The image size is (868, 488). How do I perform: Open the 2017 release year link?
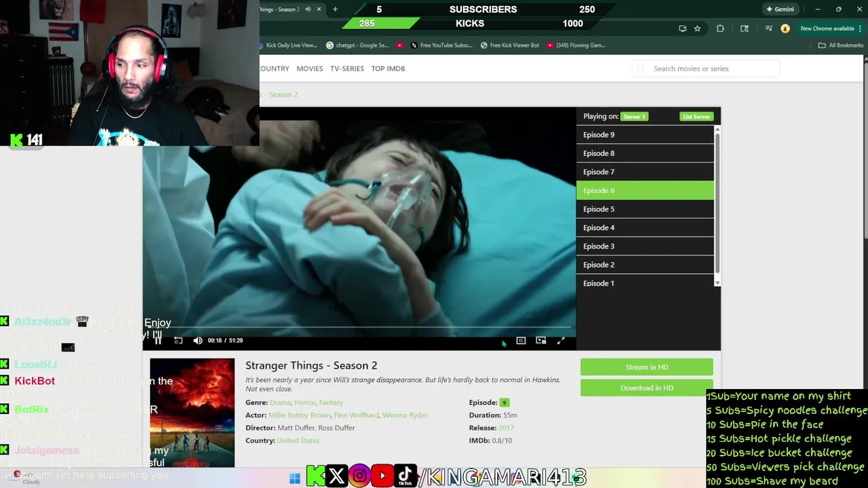pyautogui.click(x=506, y=428)
